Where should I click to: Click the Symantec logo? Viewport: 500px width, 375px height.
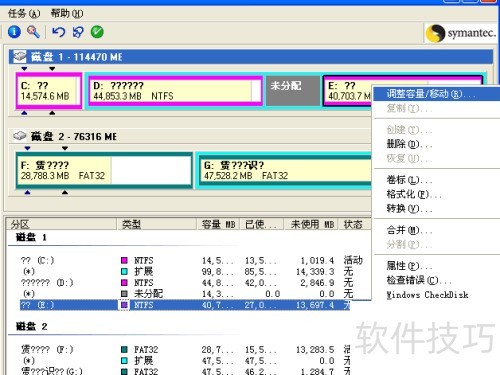(461, 33)
